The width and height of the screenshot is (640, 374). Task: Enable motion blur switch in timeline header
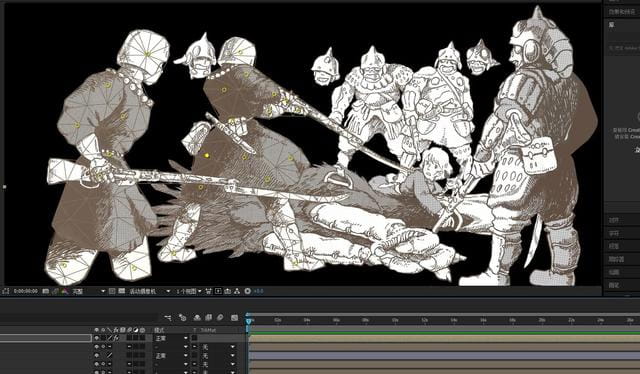(x=220, y=318)
